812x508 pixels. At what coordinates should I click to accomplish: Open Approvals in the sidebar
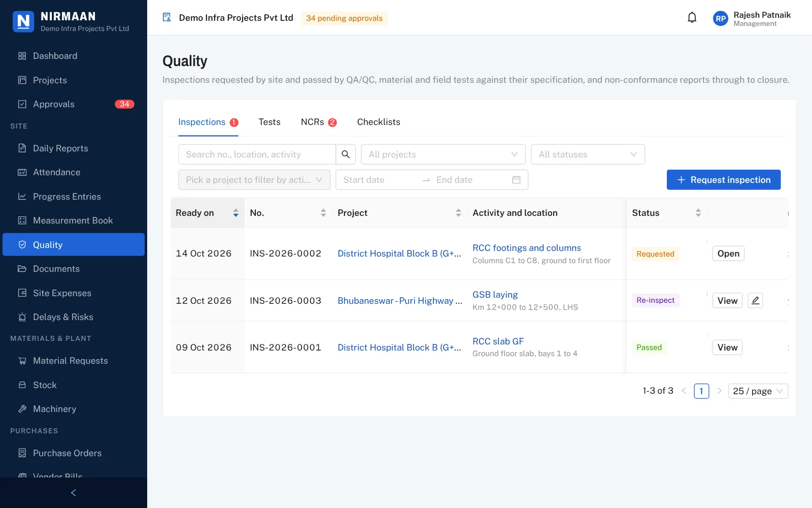(74, 104)
